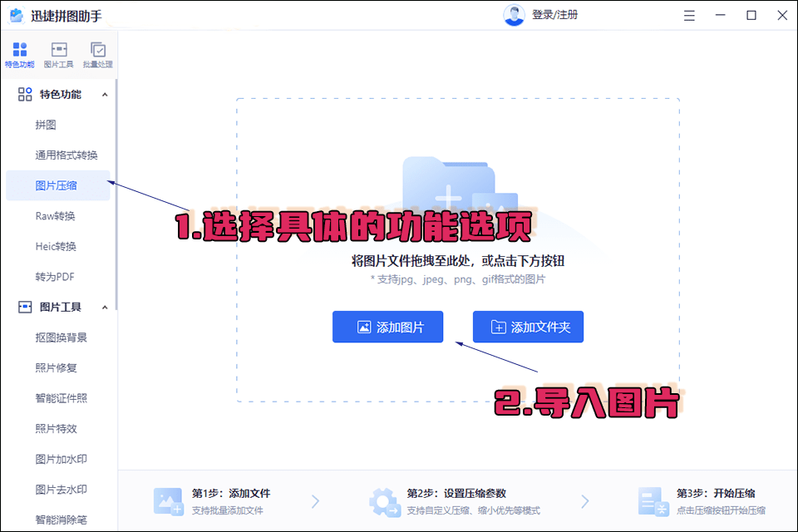798x532 pixels.
Task: Select the 批量处理 toolbar icon
Action: pyautogui.click(x=98, y=53)
